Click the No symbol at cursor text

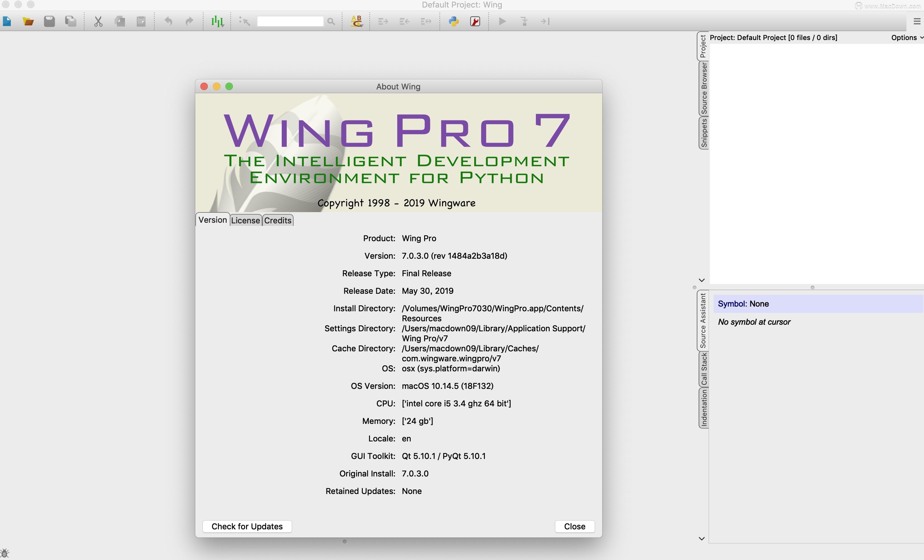[x=754, y=322]
